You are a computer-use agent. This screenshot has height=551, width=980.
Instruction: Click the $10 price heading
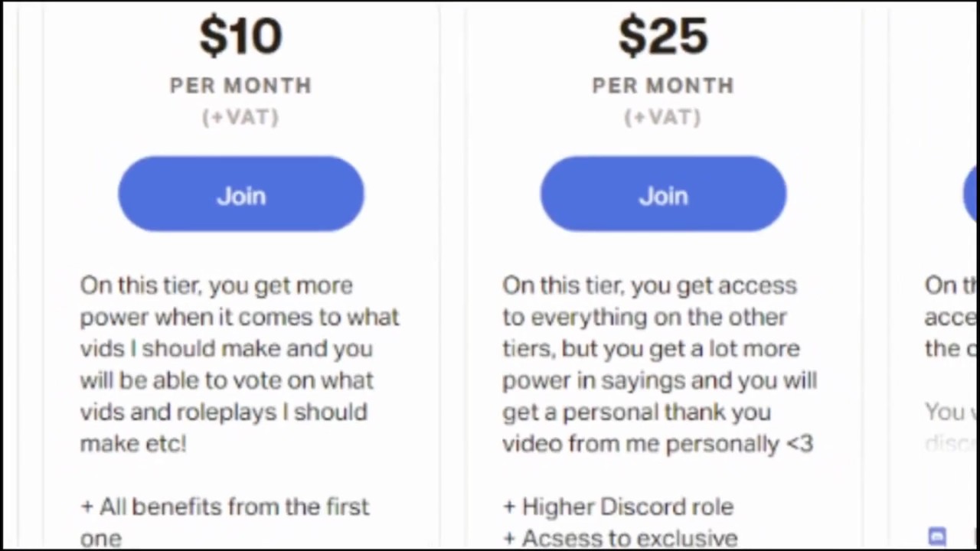click(241, 37)
